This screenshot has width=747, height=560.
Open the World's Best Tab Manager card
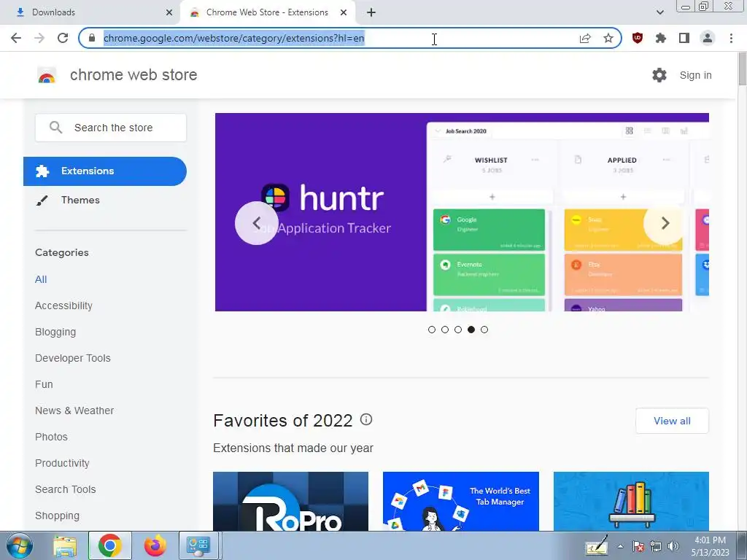(461, 502)
